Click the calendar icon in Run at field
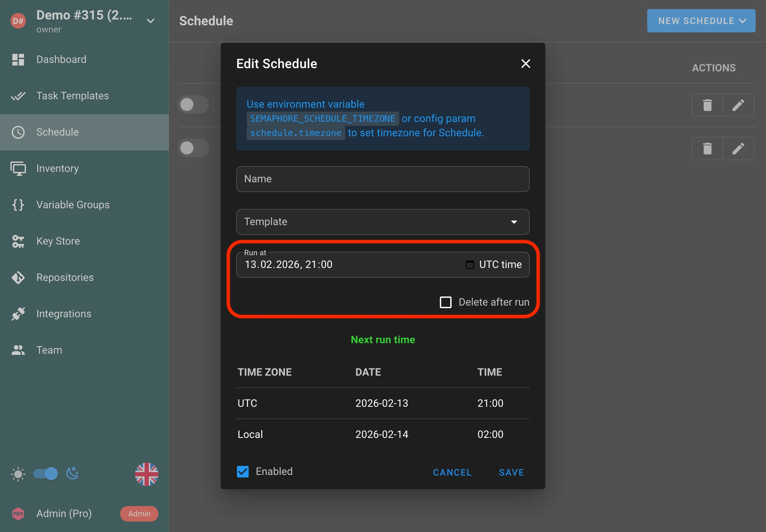Viewport: 766px width, 532px height. (x=470, y=264)
